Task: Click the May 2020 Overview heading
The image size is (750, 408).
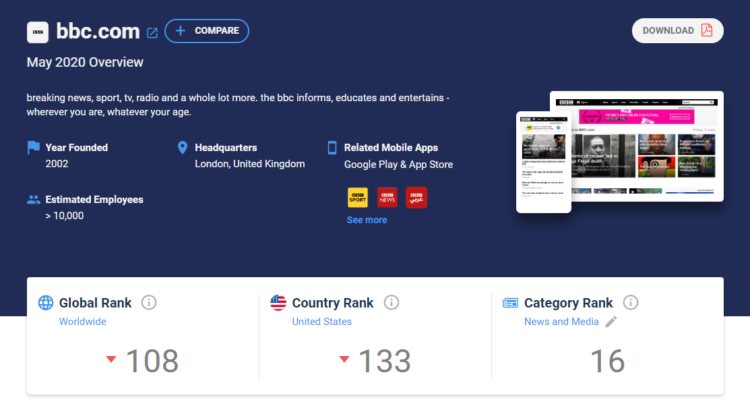Action: tap(85, 63)
